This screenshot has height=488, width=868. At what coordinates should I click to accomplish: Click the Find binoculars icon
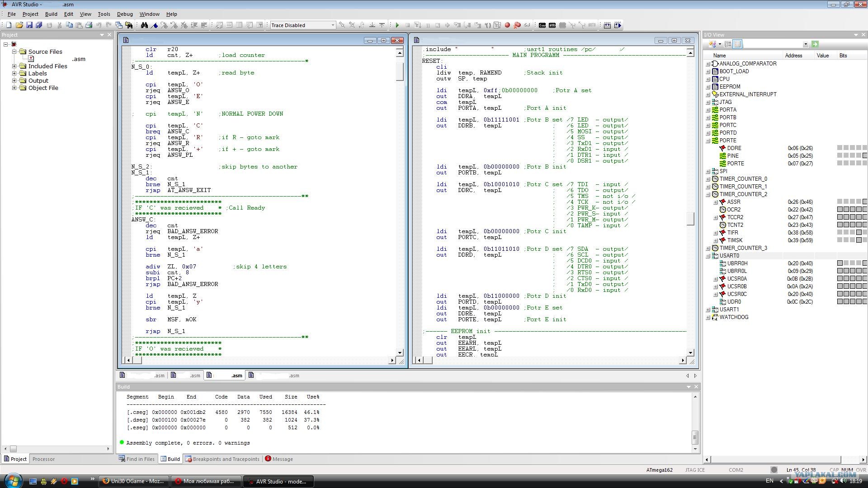[144, 25]
